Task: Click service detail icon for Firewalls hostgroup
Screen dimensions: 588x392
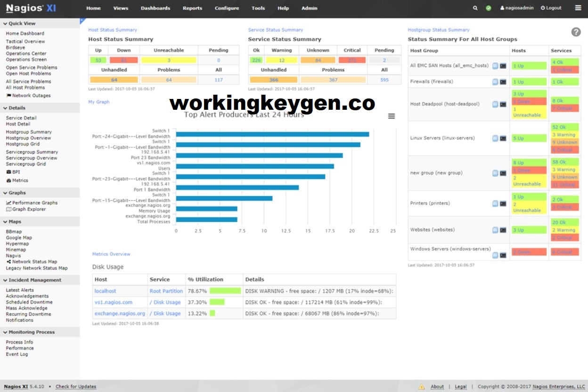Action: coord(495,82)
